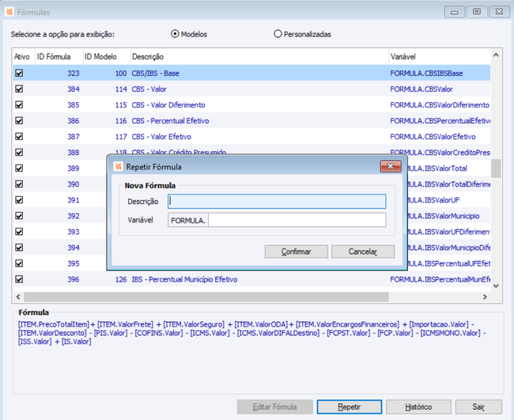This screenshot has height=420, width=514.
Task: Toggle Ativo checkbox for formula 388
Action: pos(19,152)
